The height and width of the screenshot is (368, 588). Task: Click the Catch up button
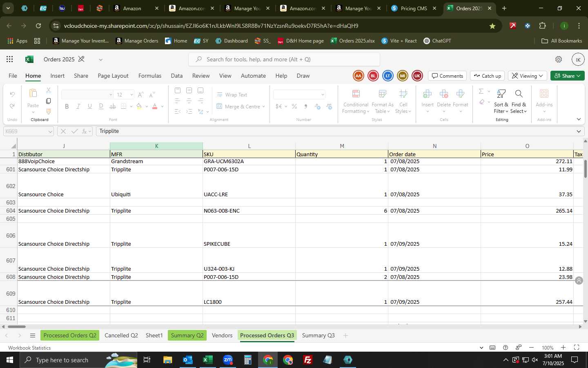(488, 76)
